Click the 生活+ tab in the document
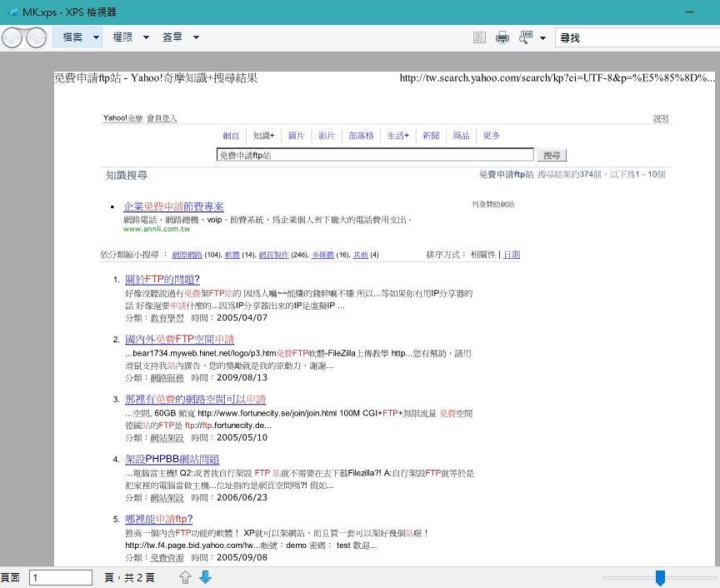720x588 pixels. tap(397, 136)
